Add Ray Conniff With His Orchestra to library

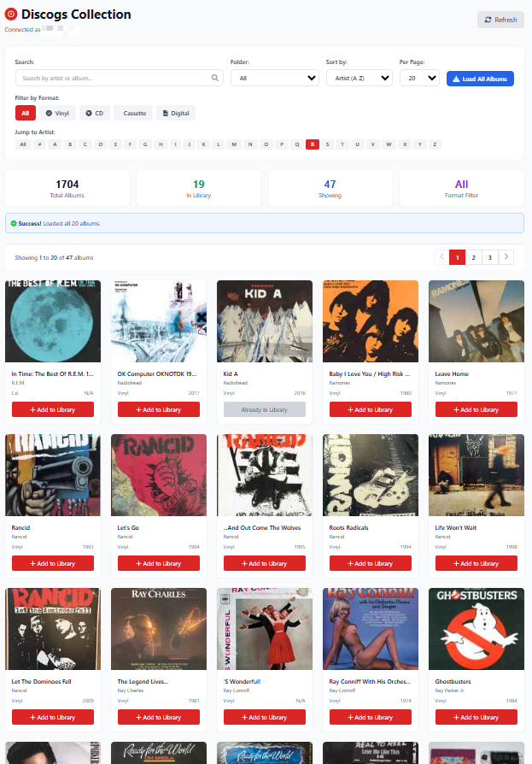click(x=371, y=717)
